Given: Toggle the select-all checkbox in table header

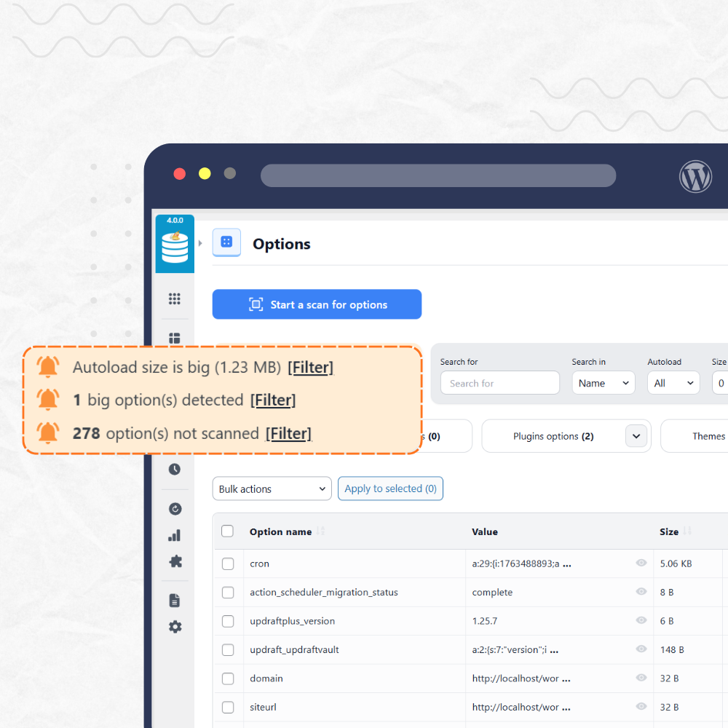Looking at the screenshot, I should [228, 531].
